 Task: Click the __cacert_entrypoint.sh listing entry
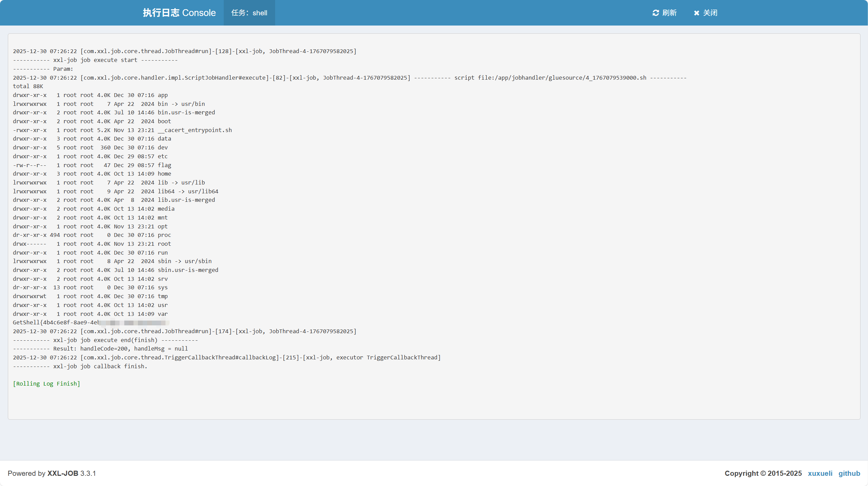(x=195, y=130)
